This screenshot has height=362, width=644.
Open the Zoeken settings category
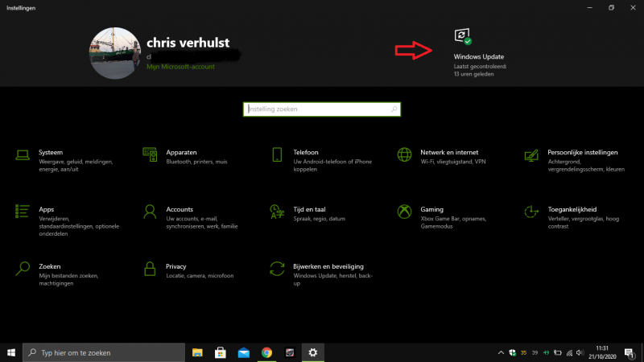pos(49,266)
